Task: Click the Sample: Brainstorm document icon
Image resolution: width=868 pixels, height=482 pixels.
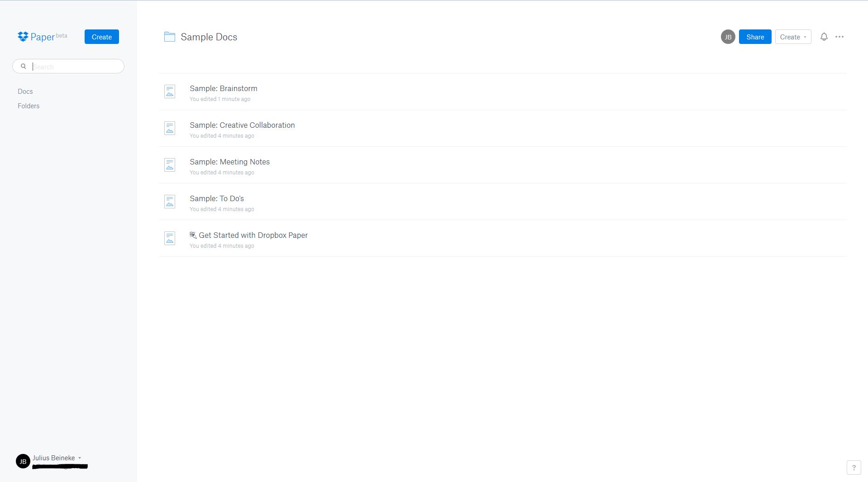Action: pos(170,92)
